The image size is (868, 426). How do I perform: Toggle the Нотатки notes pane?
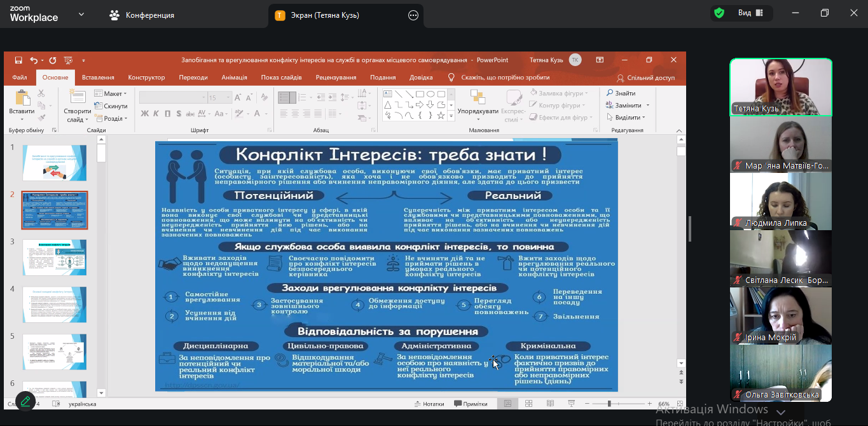[x=429, y=404]
